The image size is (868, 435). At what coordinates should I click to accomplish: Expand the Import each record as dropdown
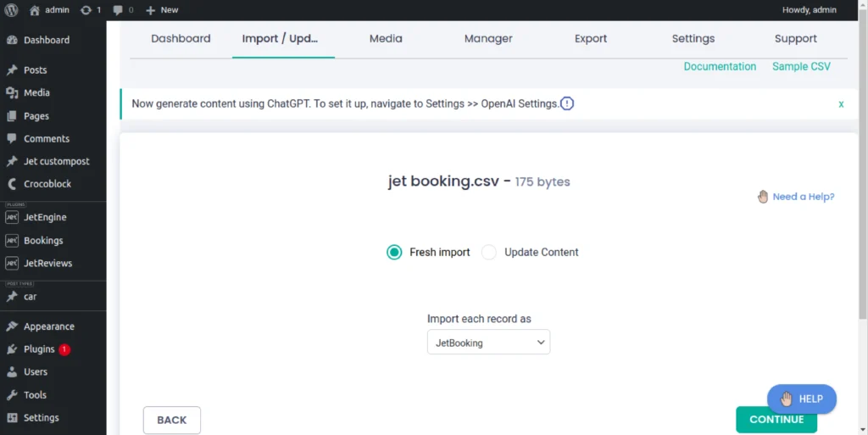click(488, 343)
